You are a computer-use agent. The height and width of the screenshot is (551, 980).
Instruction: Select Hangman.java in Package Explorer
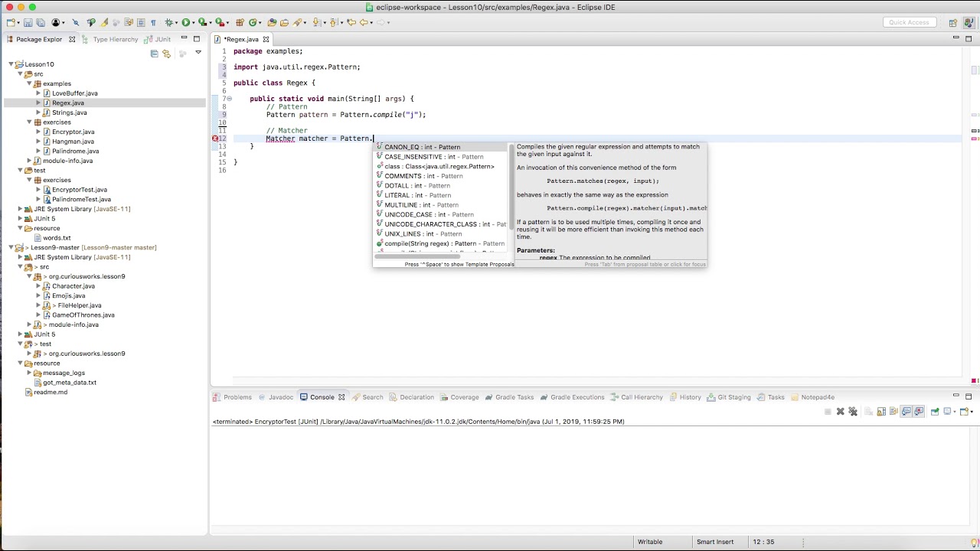[x=73, y=142]
